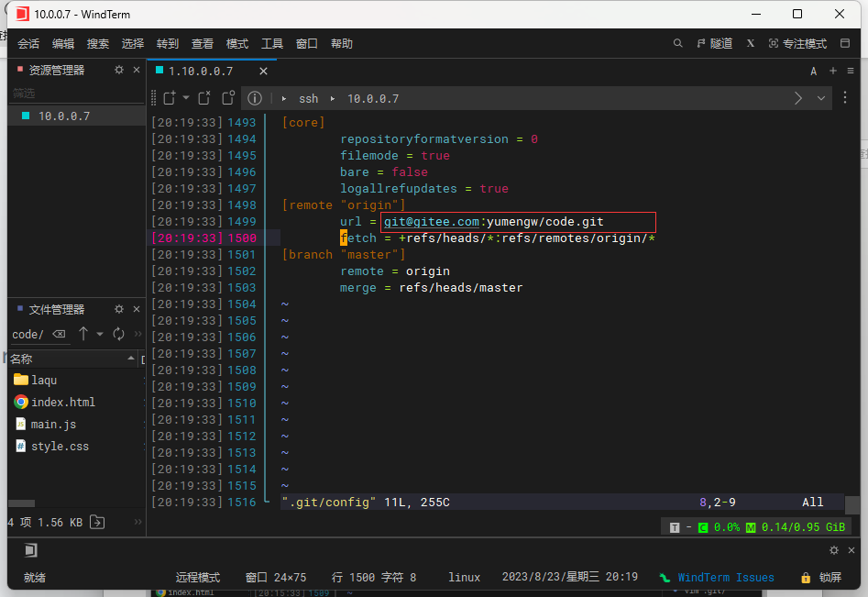The width and height of the screenshot is (868, 597).
Task: Show session info circle icon
Action: point(255,98)
